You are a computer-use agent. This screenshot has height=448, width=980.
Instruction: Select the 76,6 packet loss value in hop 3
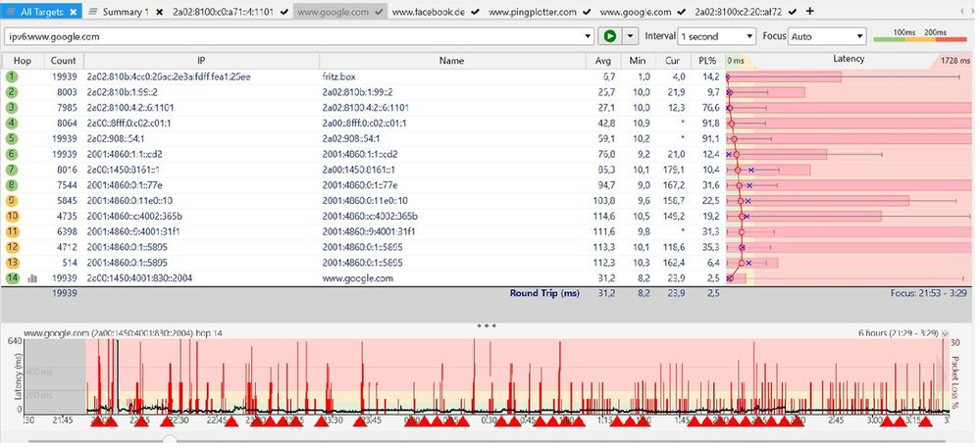point(712,108)
